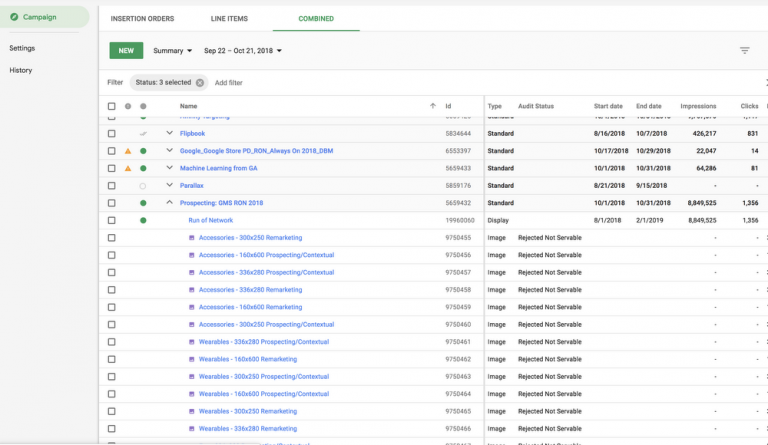The width and height of the screenshot is (768, 445).
Task: Click the Add filter field
Action: tap(229, 83)
